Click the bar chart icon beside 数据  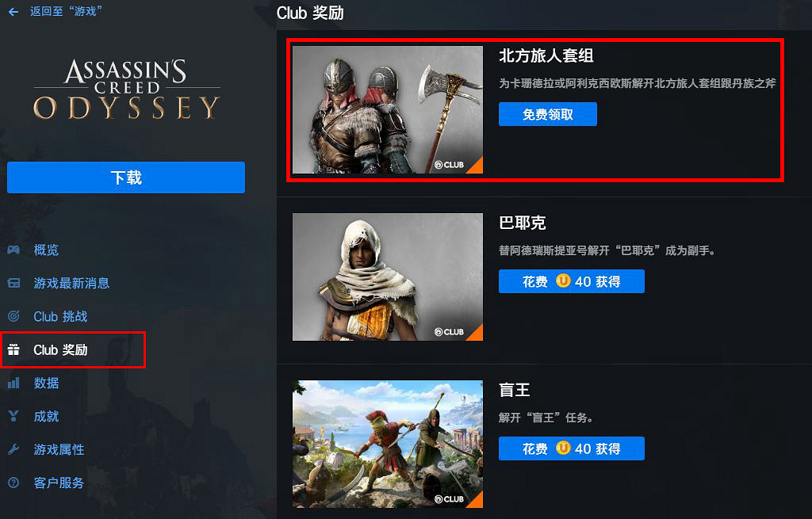[13, 383]
